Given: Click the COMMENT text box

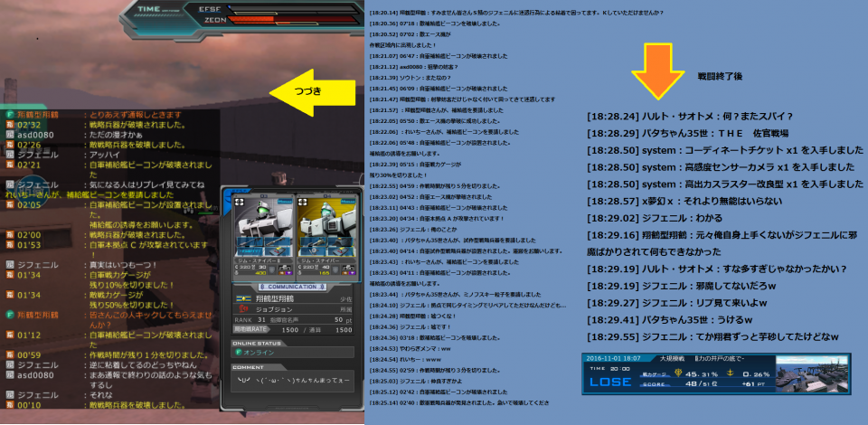Looking at the screenshot, I should point(289,382).
